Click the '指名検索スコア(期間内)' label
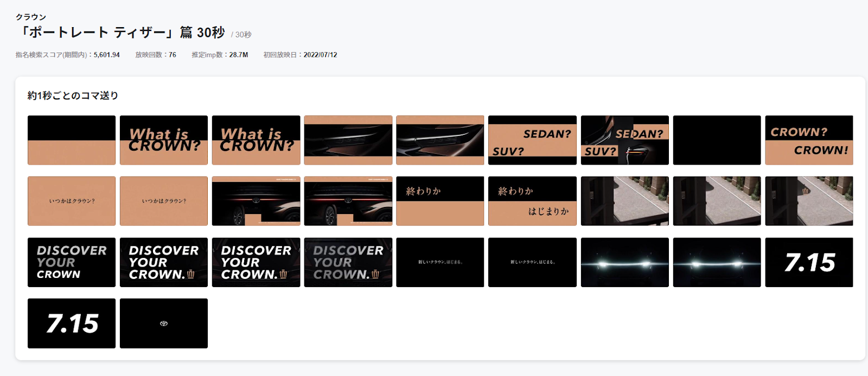The width and height of the screenshot is (868, 376). pos(52,55)
